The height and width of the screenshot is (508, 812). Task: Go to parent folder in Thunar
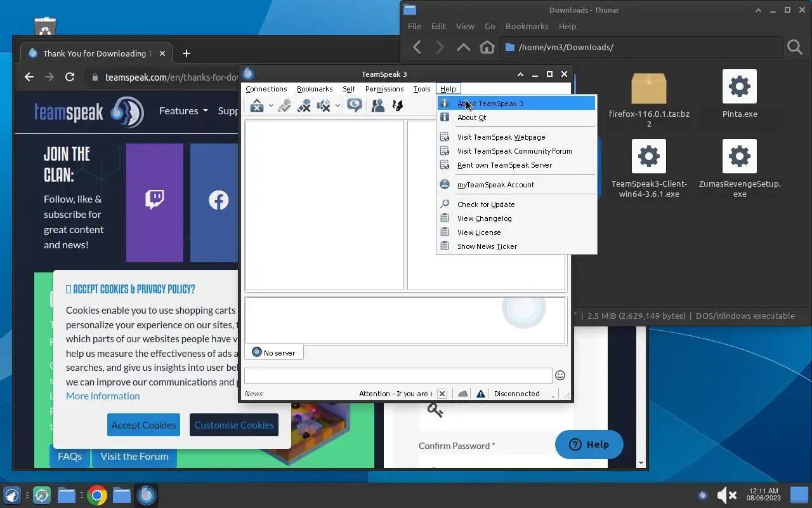tap(464, 47)
